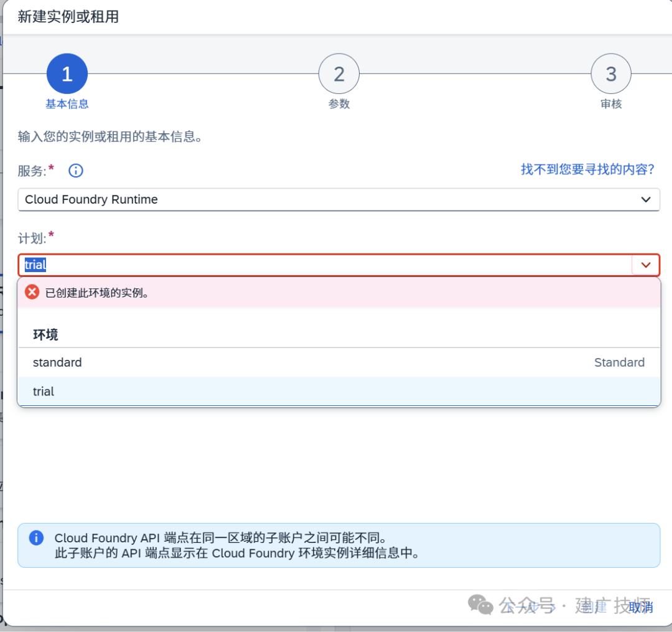This screenshot has width=672, height=632.
Task: Click the Cloud Foundry API 端点 notice text
Action: click(237, 545)
